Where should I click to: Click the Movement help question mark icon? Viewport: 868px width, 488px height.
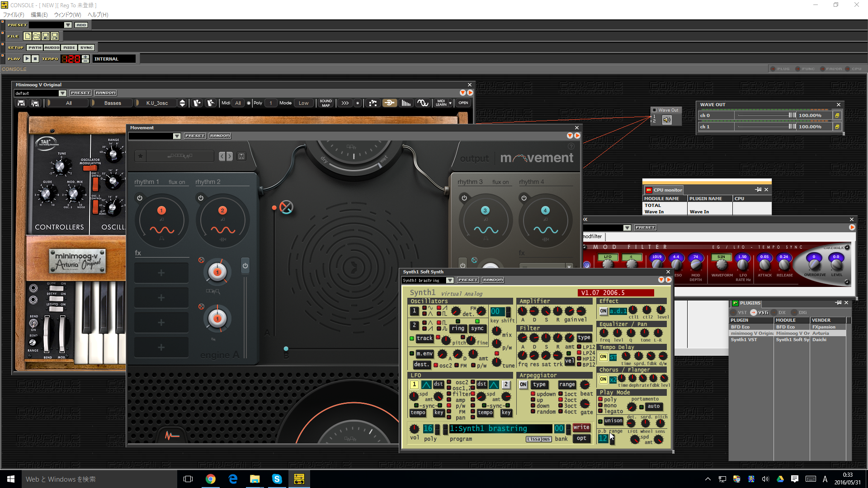pos(571,146)
